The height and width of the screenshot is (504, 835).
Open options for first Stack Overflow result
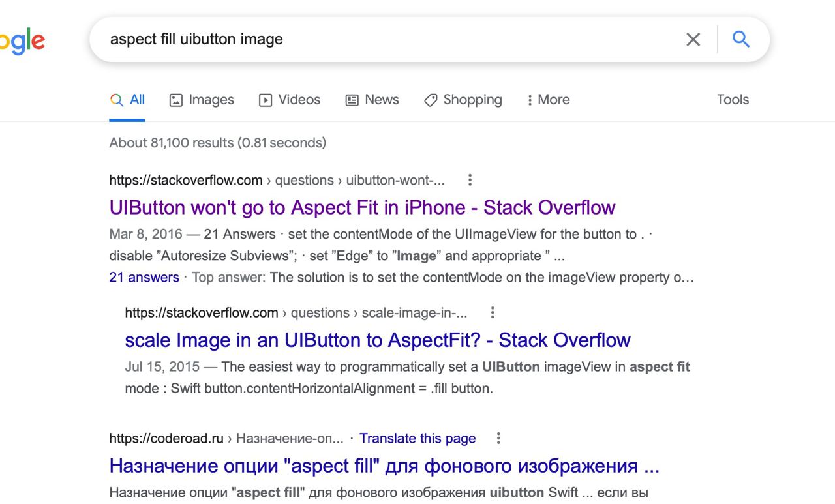pos(470,180)
